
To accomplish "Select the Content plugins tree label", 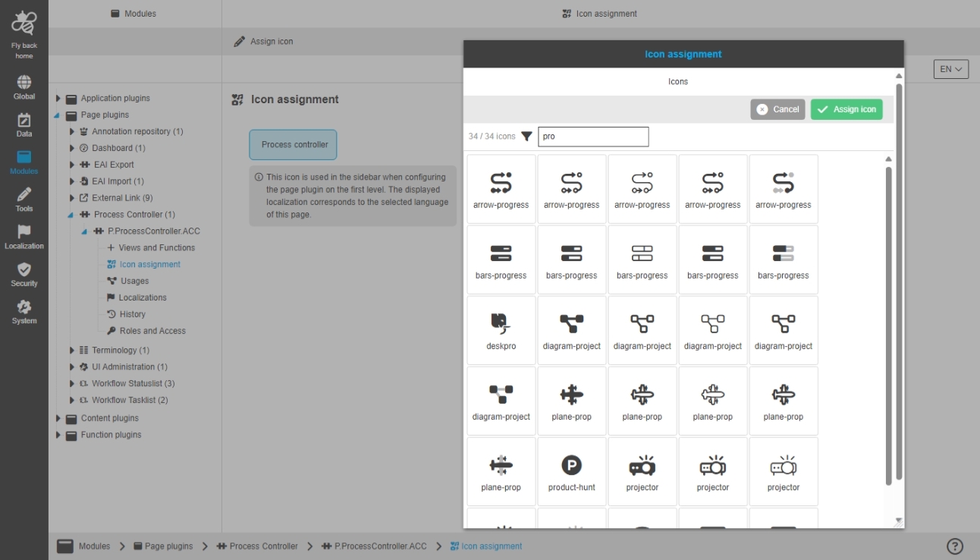I will pos(110,419).
